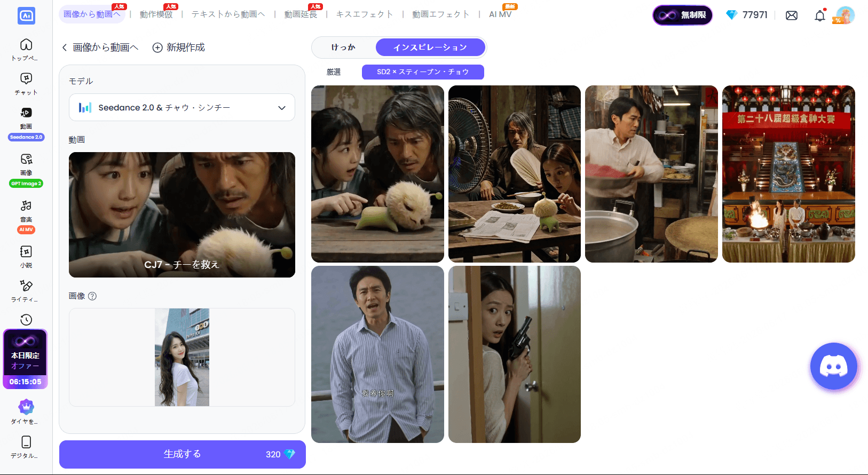This screenshot has width=868, height=475.
Task: Open the history clock icon
Action: [x=26, y=320]
